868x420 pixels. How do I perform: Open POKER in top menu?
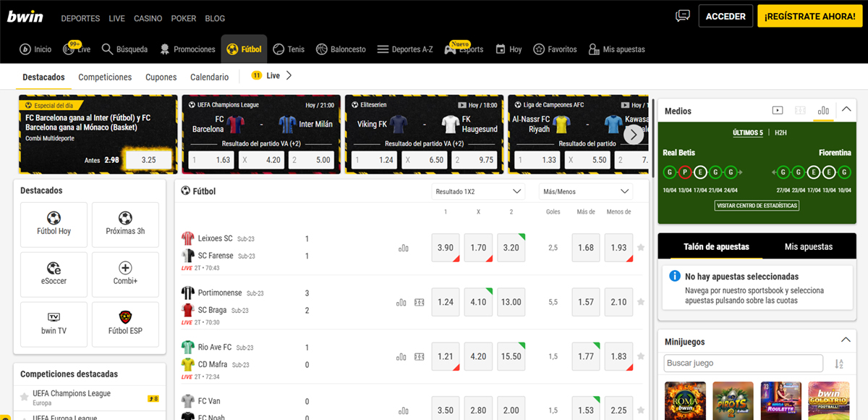pyautogui.click(x=184, y=18)
